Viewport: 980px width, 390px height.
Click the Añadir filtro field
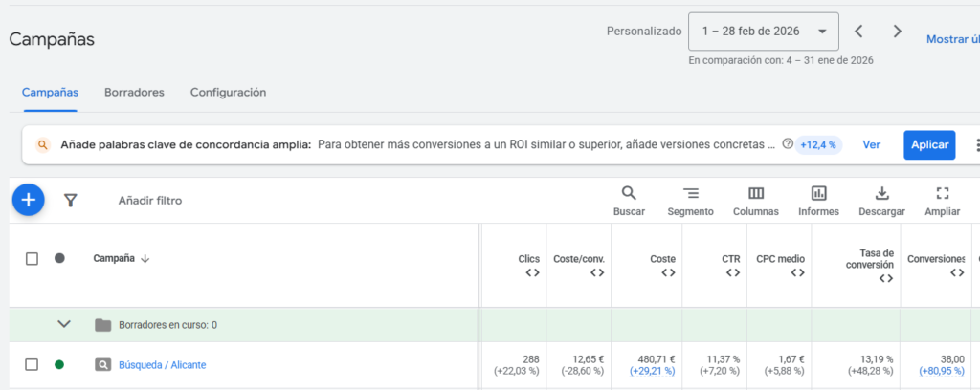pyautogui.click(x=149, y=201)
